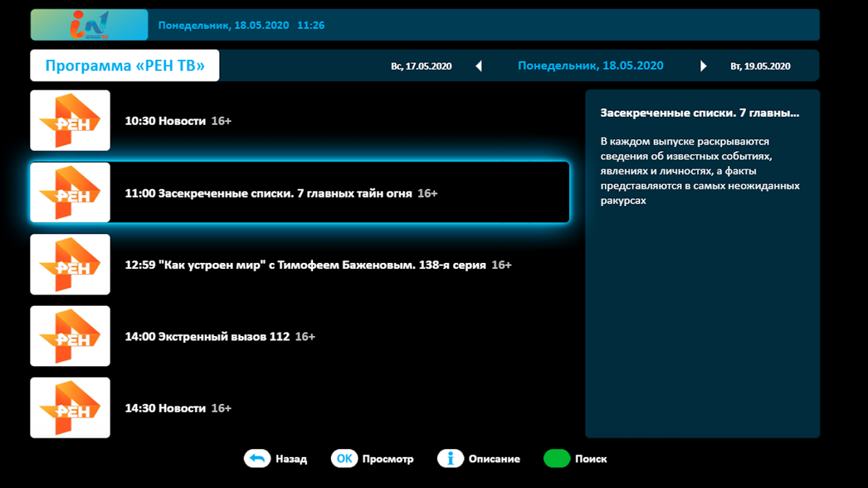The width and height of the screenshot is (868, 488).
Task: Click the right arrow to next day
Action: pos(703,66)
